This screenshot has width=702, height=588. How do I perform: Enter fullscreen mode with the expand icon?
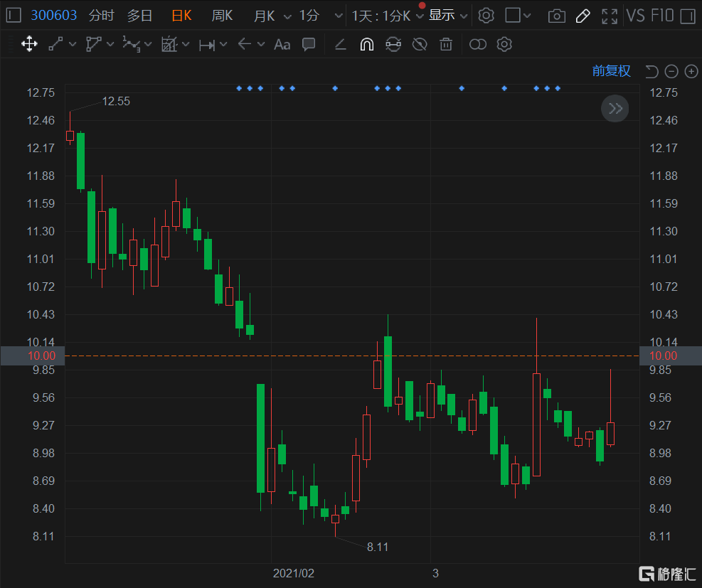[610, 16]
